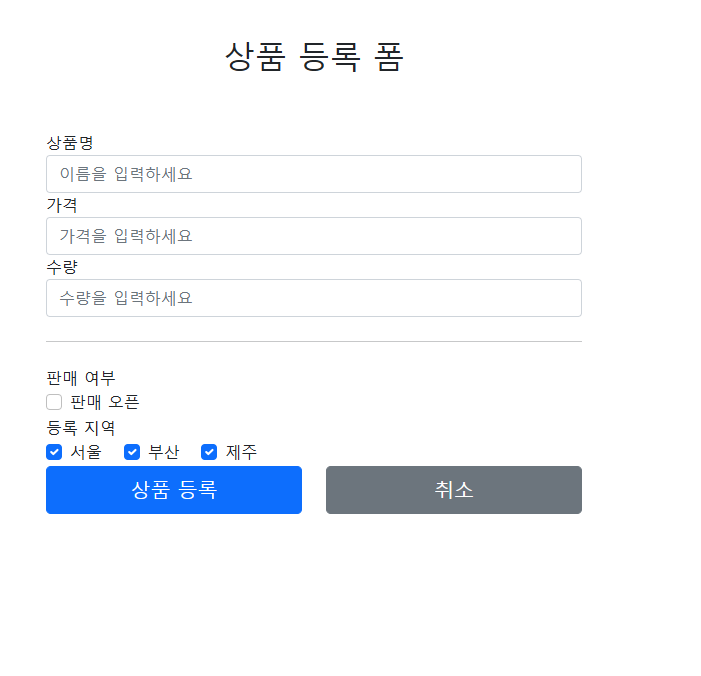
Task: Click the horizontal divider line below 수량
Action: click(314, 342)
